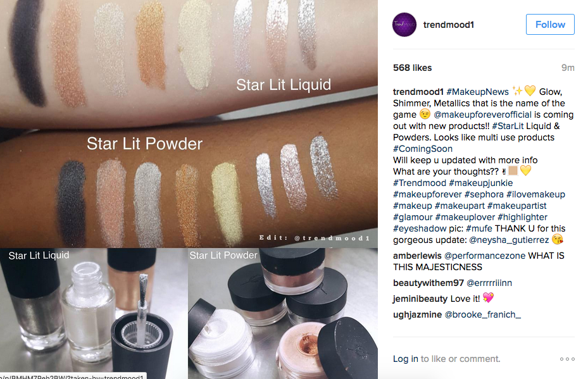Open the three-dot more options menu
This screenshot has height=379, width=588.
(x=567, y=359)
